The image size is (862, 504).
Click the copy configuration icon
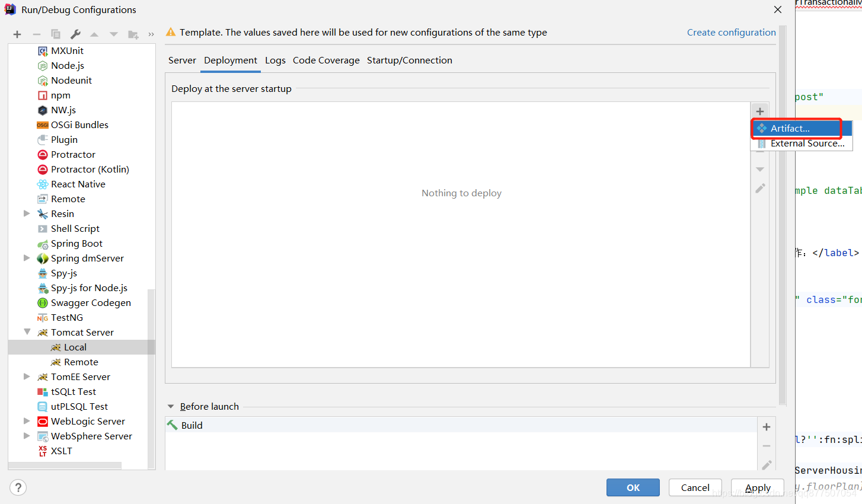[x=56, y=34]
